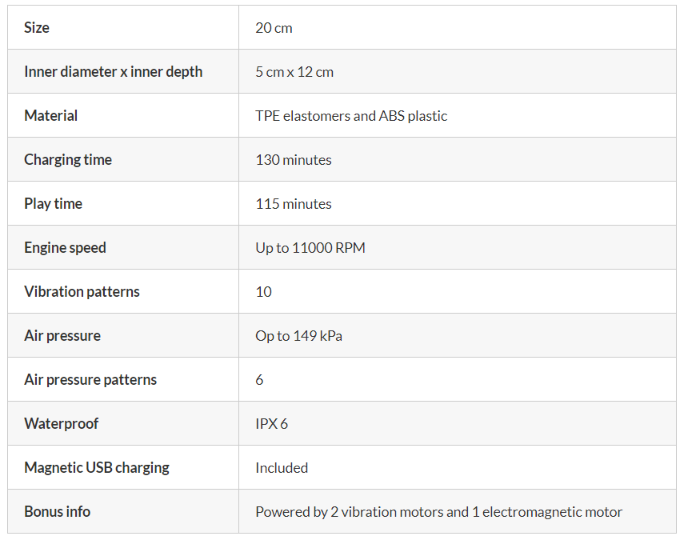Click the "Size" row label
Screen dimensions: 682x540
pyautogui.click(x=37, y=28)
